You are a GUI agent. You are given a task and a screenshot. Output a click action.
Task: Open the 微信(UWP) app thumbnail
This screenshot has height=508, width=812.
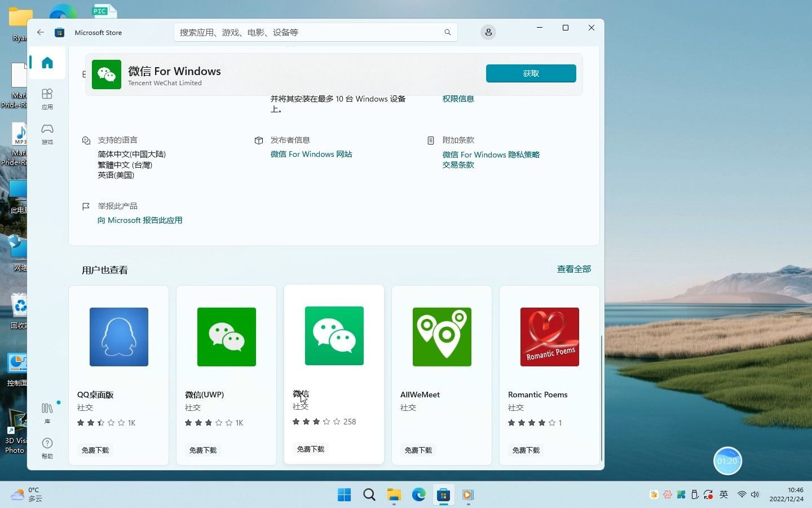pos(227,337)
